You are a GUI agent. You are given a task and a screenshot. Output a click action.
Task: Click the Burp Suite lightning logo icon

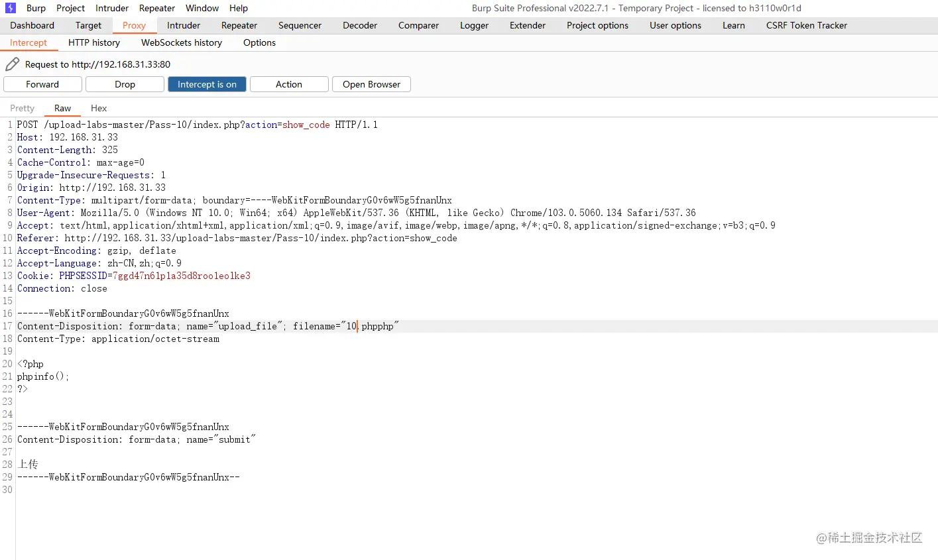coord(11,8)
